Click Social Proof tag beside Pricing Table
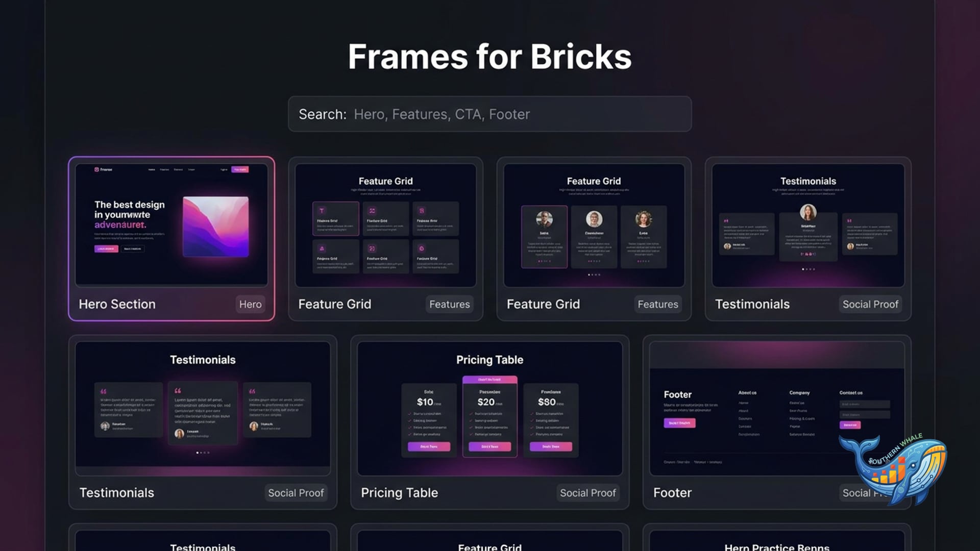The height and width of the screenshot is (551, 980). point(588,493)
